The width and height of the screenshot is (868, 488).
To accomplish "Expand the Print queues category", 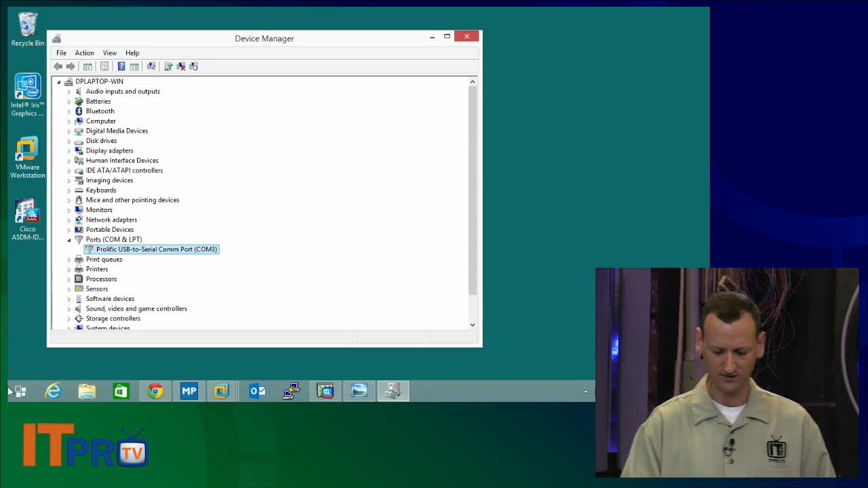I will [x=68, y=260].
